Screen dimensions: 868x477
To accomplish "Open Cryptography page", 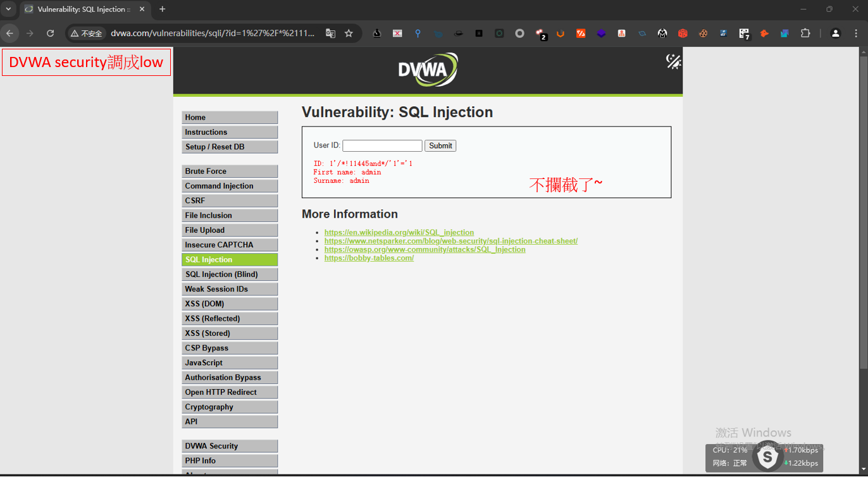I will (230, 407).
